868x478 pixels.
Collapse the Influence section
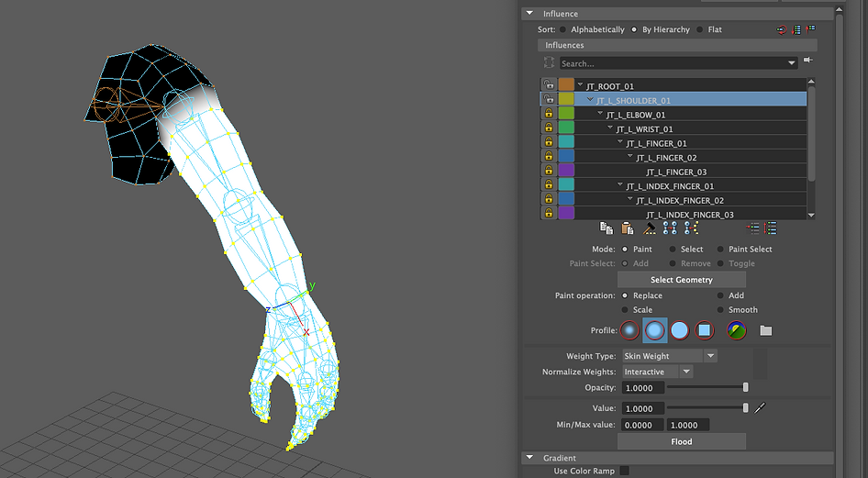[x=529, y=13]
